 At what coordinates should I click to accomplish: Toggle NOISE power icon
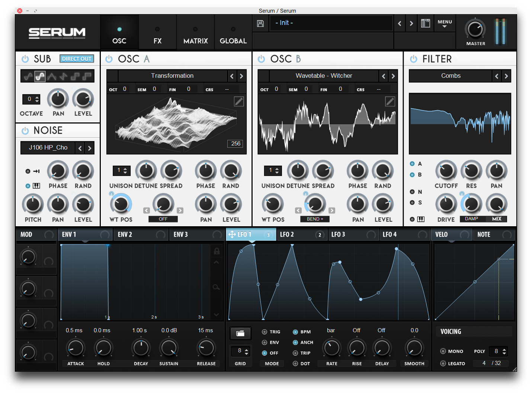click(x=25, y=131)
